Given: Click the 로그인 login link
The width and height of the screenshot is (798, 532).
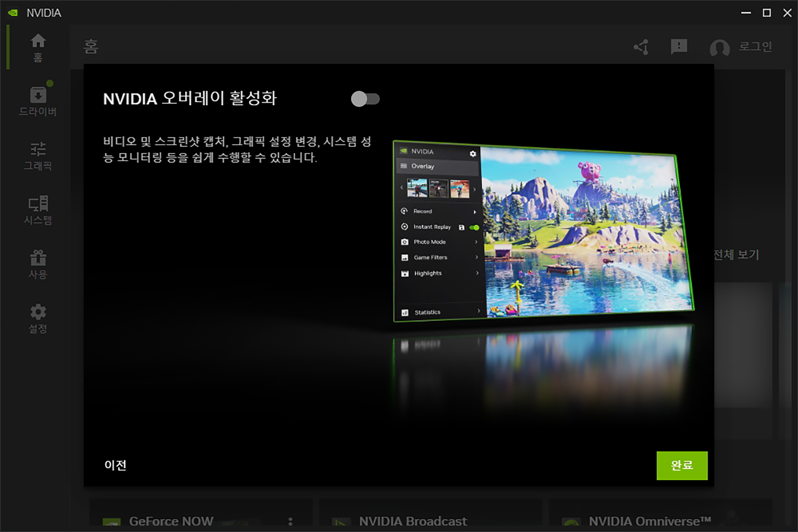Looking at the screenshot, I should (x=755, y=47).
